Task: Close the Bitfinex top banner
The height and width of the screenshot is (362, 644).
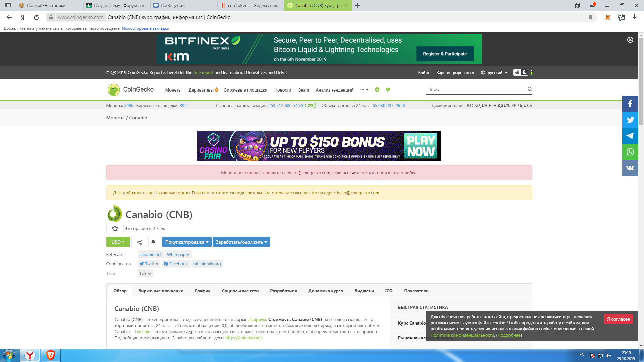Action: tap(630, 40)
